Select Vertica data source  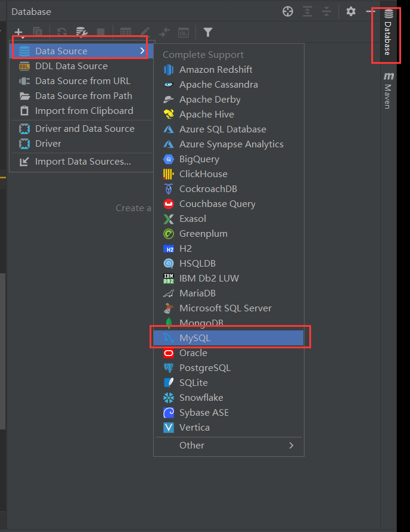[x=229, y=428]
